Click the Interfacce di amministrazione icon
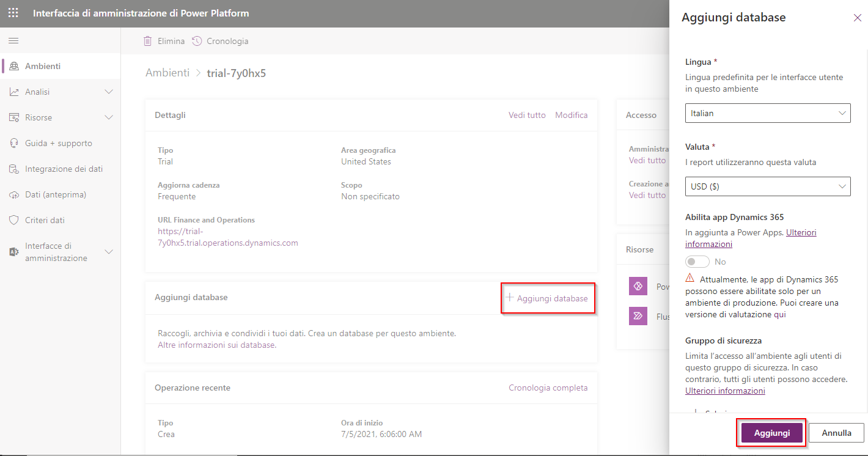The height and width of the screenshot is (456, 868). [14, 252]
